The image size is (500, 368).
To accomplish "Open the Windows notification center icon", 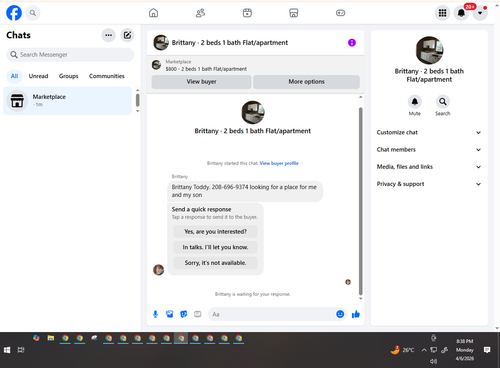I will tap(487, 350).
